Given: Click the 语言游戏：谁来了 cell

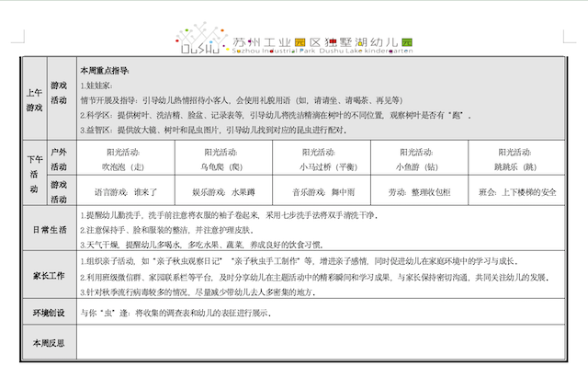Looking at the screenshot, I should click(124, 191).
